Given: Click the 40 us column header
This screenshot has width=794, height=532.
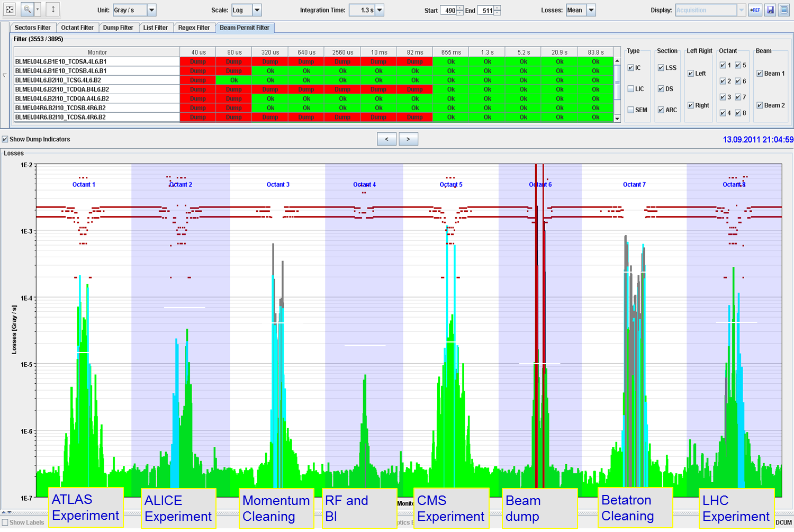Looking at the screenshot, I should 198,52.
